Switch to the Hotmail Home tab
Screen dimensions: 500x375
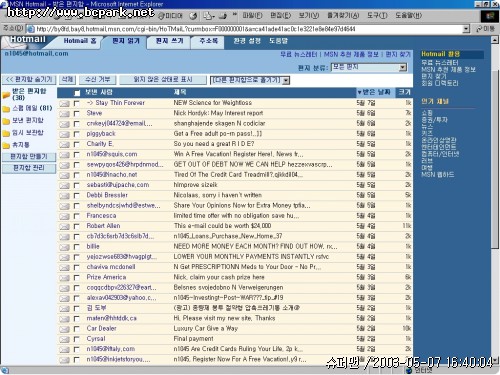click(x=80, y=41)
